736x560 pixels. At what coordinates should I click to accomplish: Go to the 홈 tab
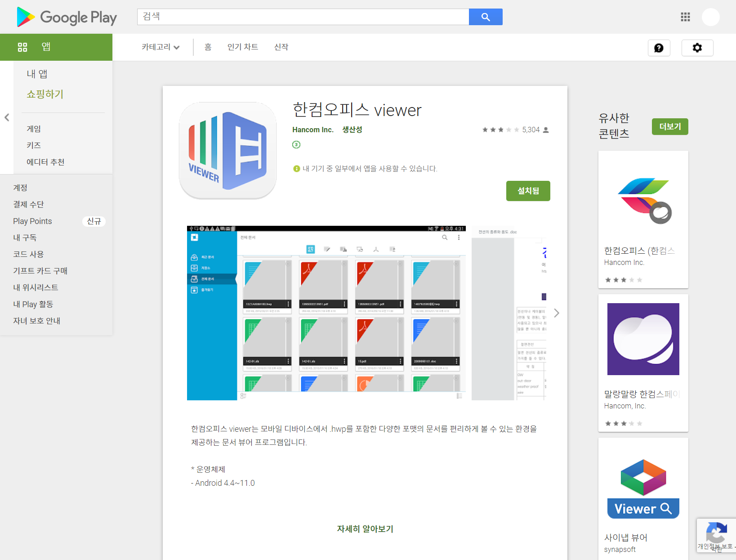[x=208, y=47]
